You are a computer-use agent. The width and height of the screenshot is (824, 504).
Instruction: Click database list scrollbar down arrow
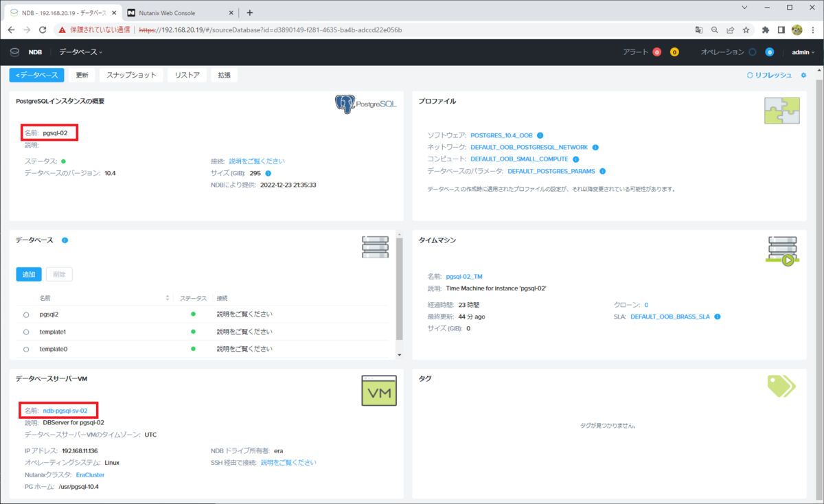click(400, 354)
